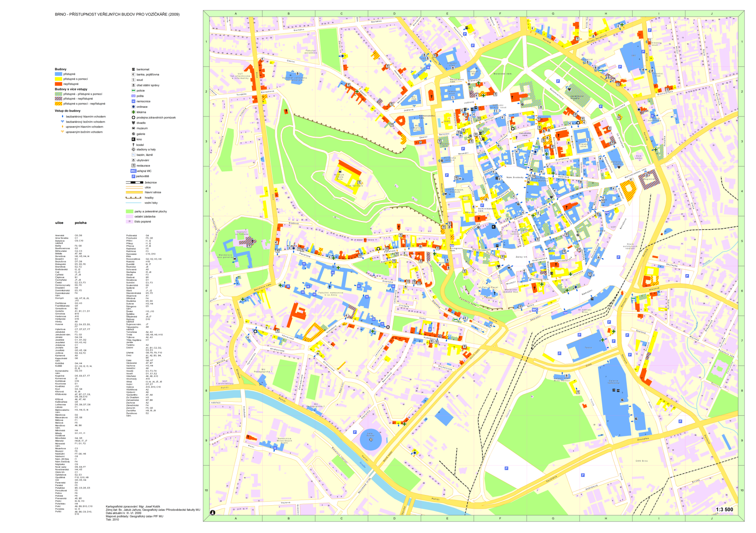Click the stadiony a haly legend icon
Image resolution: width=756 pixels, height=533 pixels.
pyautogui.click(x=133, y=149)
